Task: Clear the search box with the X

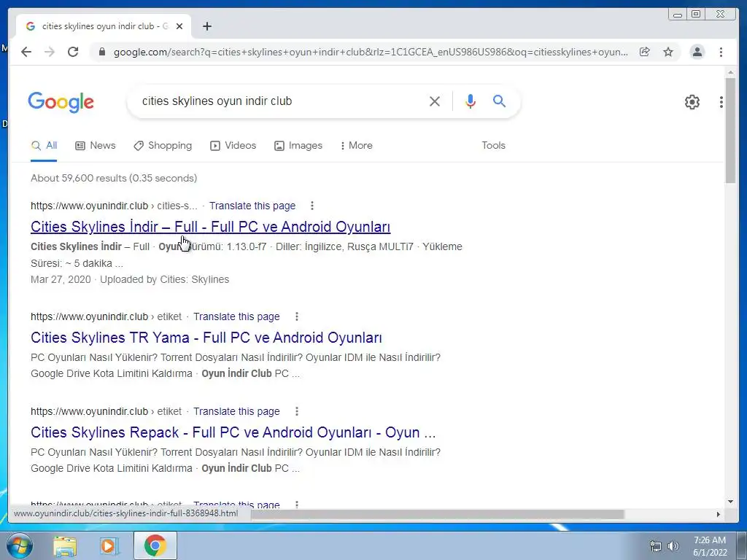Action: pyautogui.click(x=435, y=101)
